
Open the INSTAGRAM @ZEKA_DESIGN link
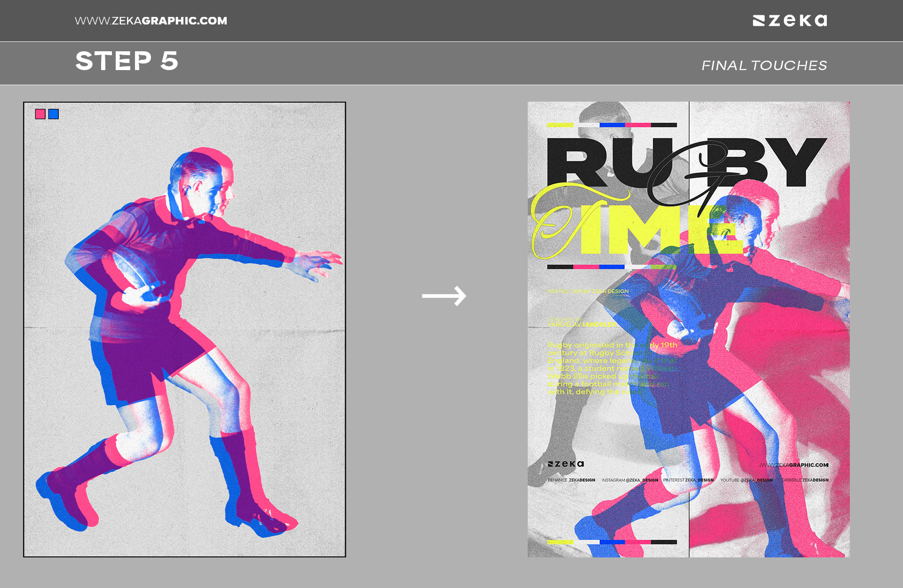[630, 480]
